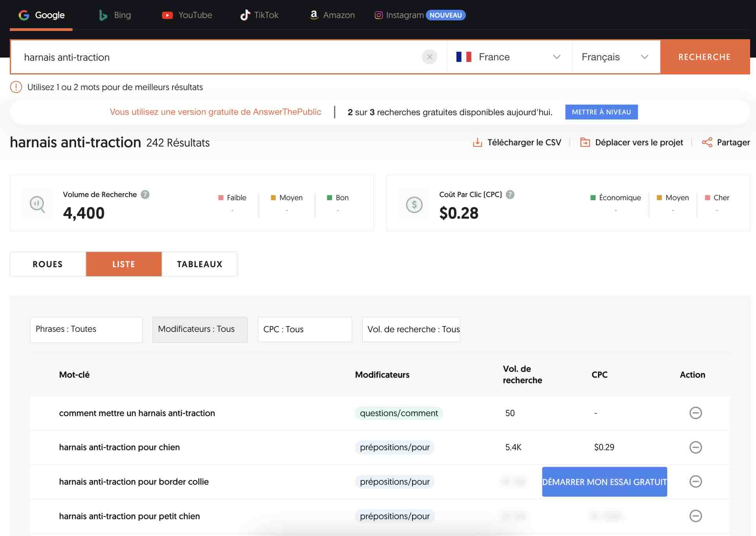Click the French flag icon

click(464, 57)
